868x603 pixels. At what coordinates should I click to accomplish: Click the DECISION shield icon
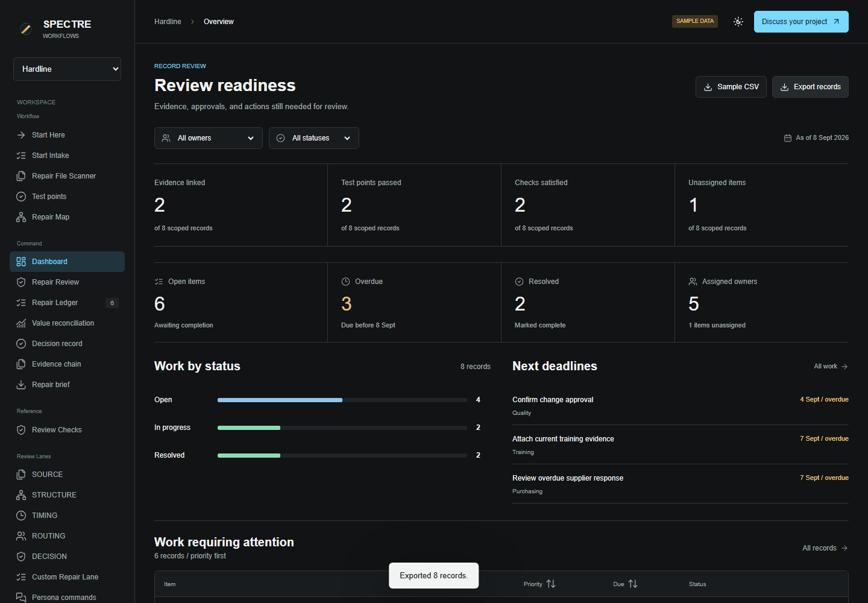click(21, 557)
